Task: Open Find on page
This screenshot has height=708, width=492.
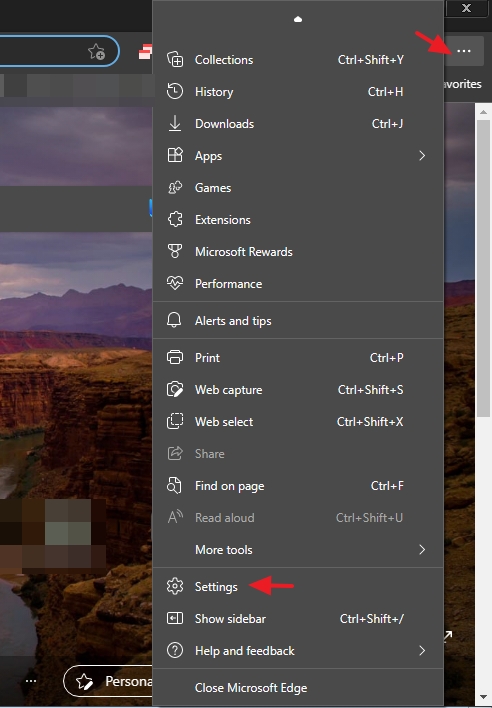Action: click(x=298, y=486)
